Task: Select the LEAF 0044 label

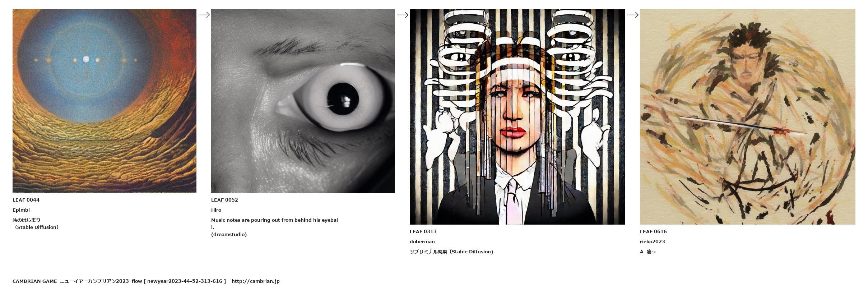Action: pos(26,200)
